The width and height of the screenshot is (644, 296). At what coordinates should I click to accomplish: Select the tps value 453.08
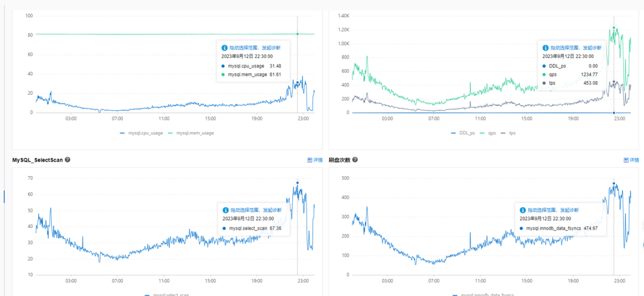[590, 83]
